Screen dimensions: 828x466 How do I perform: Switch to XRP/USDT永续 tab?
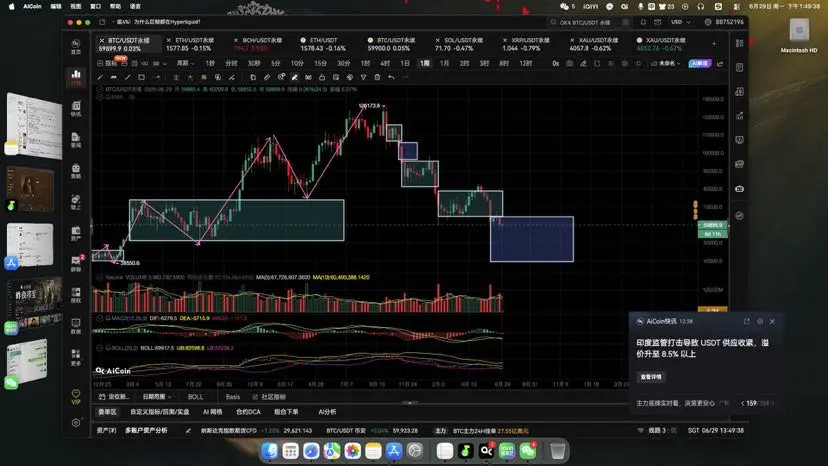pos(526,44)
